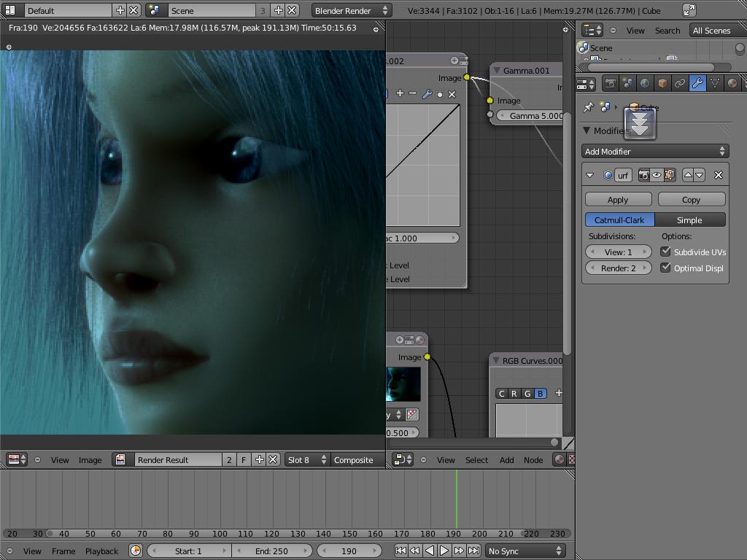Open the Playback menu in timeline

pos(101,551)
